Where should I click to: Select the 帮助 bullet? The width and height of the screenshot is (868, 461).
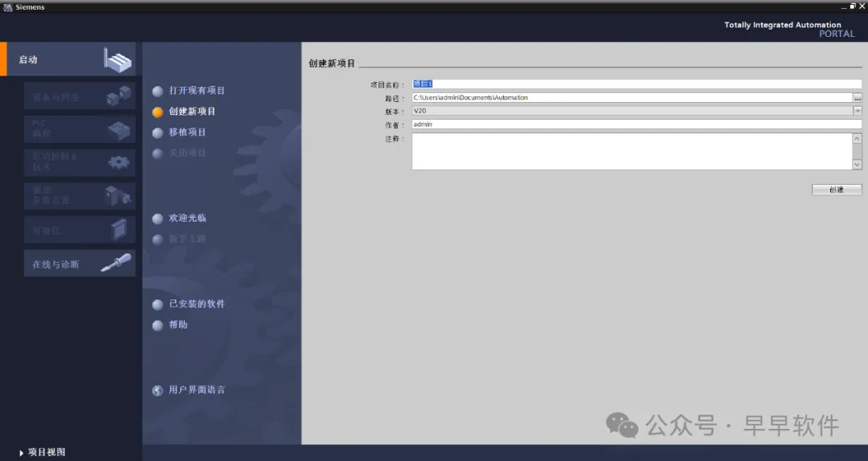[158, 325]
